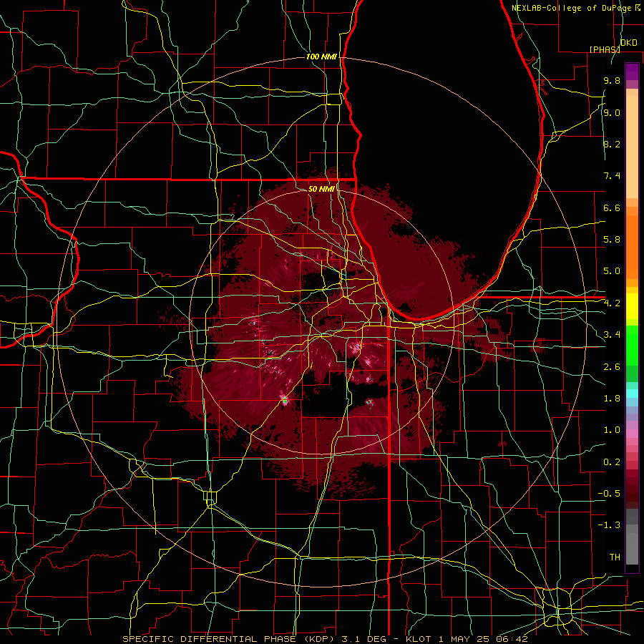Viewport: 644px width, 644px height.
Task: Pick the solid orange band of the color scale
Action: (632, 247)
